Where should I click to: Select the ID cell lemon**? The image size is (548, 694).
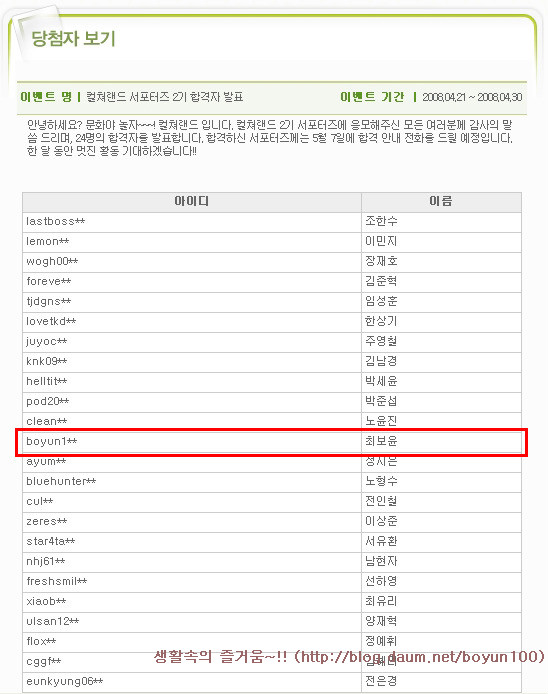[192, 242]
